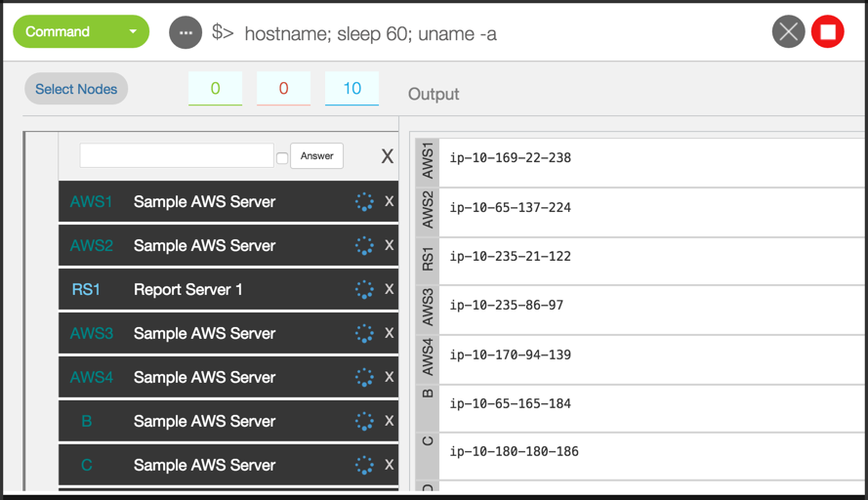Remove AWS4 node with its X
Screen dimensions: 868x500
[390, 377]
